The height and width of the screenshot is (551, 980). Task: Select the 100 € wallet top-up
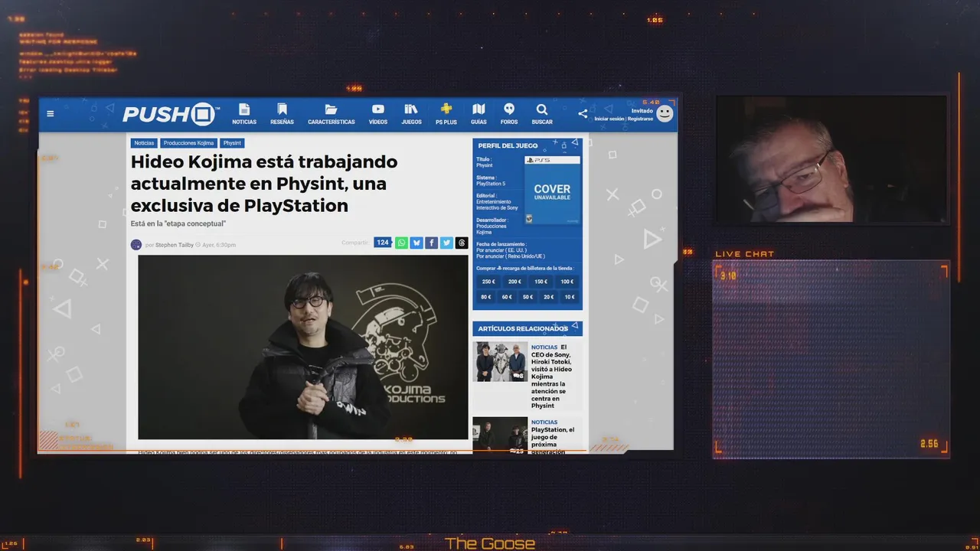click(567, 282)
